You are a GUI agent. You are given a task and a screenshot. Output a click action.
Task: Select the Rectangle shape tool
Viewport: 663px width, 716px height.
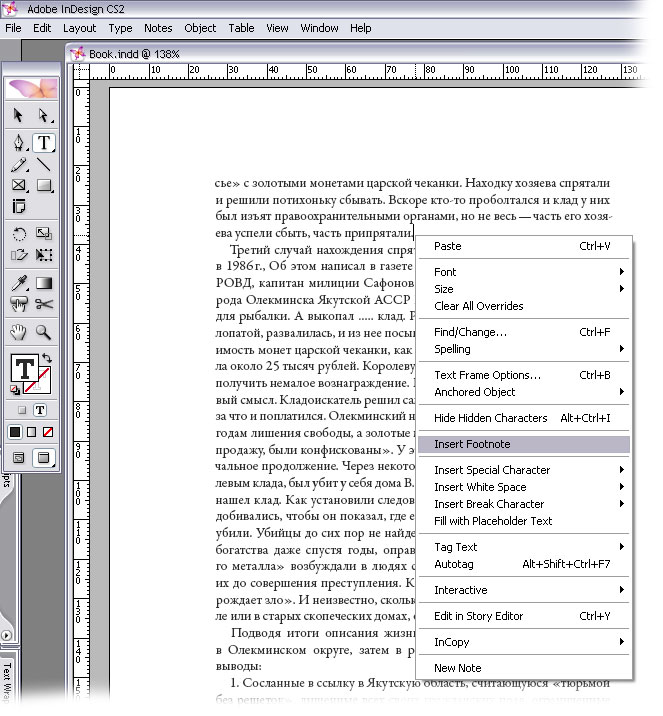click(x=44, y=185)
